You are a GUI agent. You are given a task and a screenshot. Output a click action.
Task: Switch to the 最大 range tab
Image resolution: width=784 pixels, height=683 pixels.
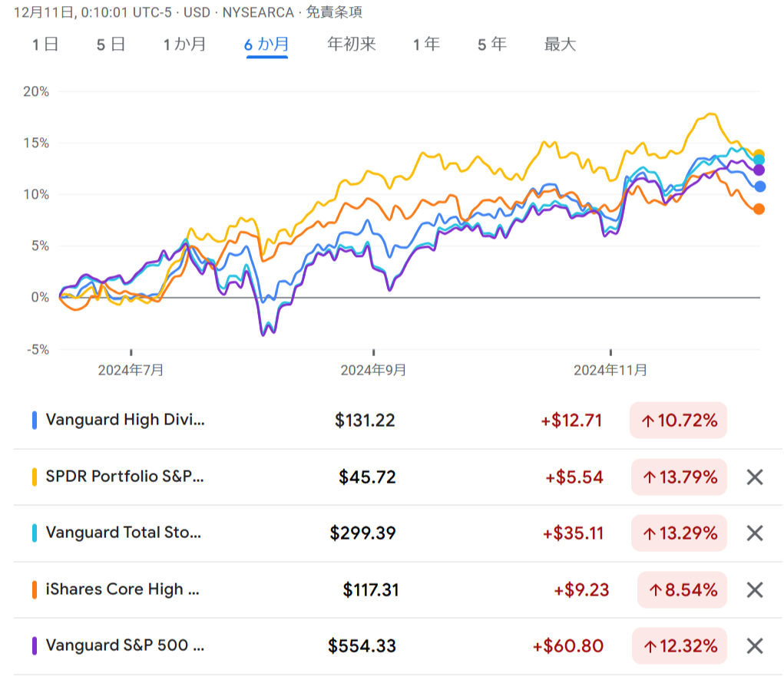560,45
